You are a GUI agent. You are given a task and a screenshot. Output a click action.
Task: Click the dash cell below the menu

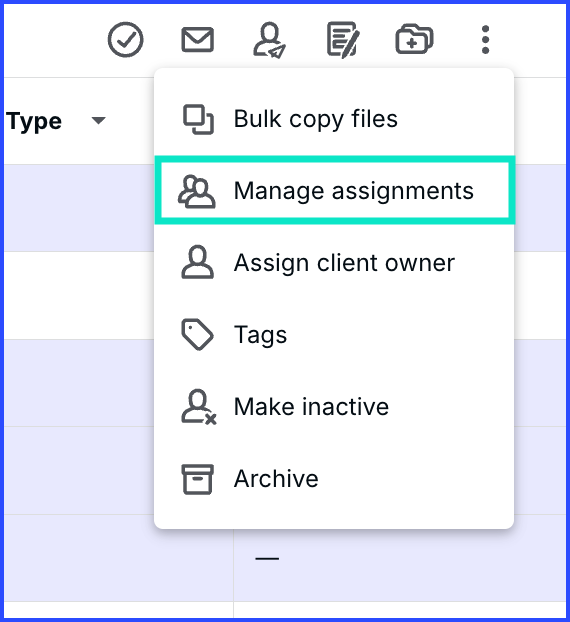pos(267,559)
